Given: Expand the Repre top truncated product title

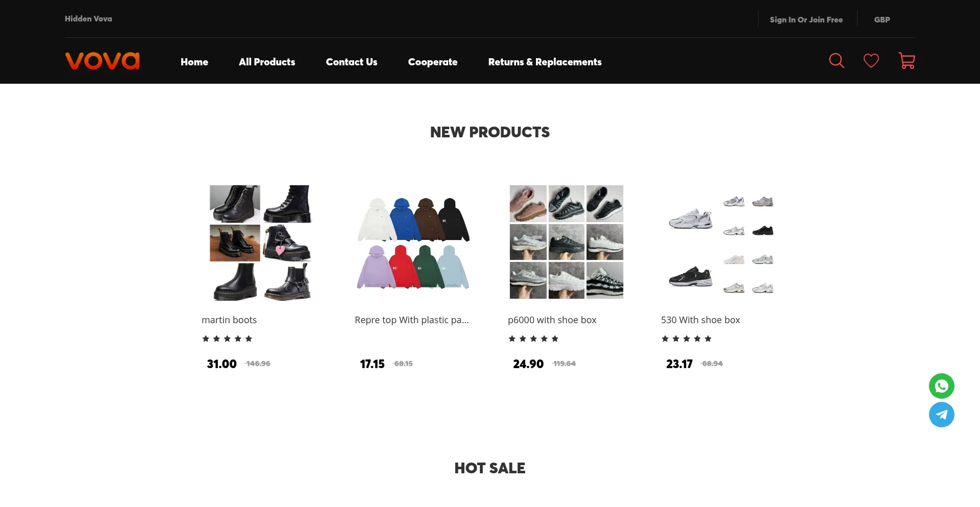Looking at the screenshot, I should tap(411, 320).
